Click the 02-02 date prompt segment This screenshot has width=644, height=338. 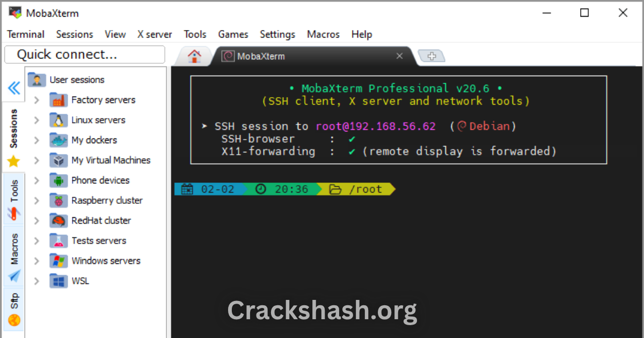210,189
